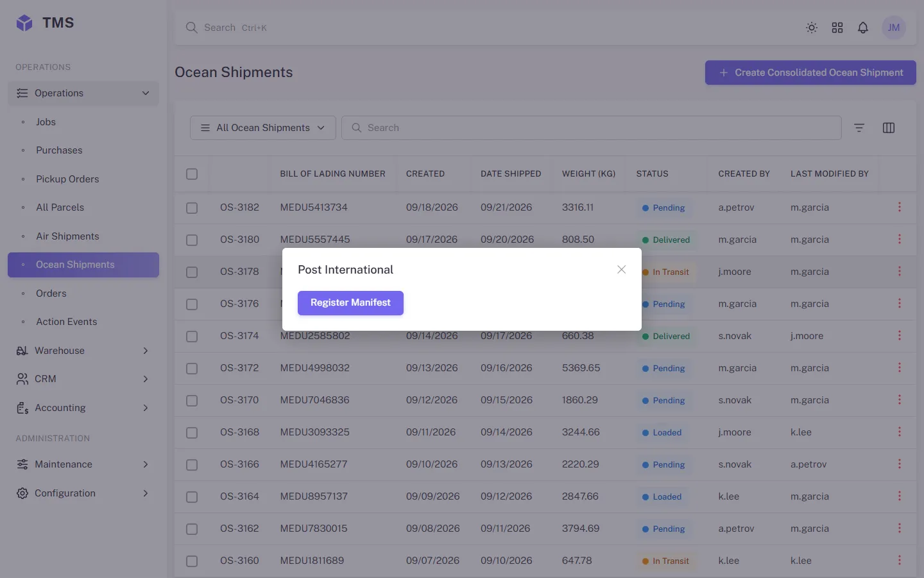Toggle the select-all header checkbox
The height and width of the screenshot is (578, 924).
(x=192, y=174)
